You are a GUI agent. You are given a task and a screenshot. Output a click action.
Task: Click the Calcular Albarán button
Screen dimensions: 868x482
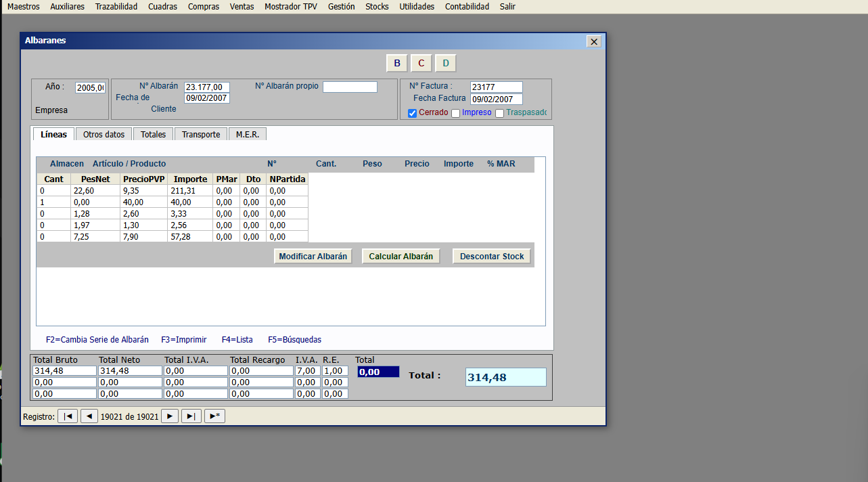click(x=401, y=257)
